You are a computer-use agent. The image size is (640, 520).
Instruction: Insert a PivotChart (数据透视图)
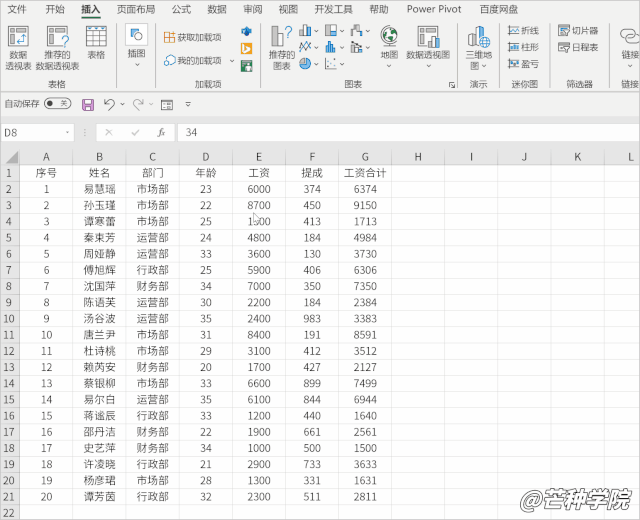[x=428, y=46]
